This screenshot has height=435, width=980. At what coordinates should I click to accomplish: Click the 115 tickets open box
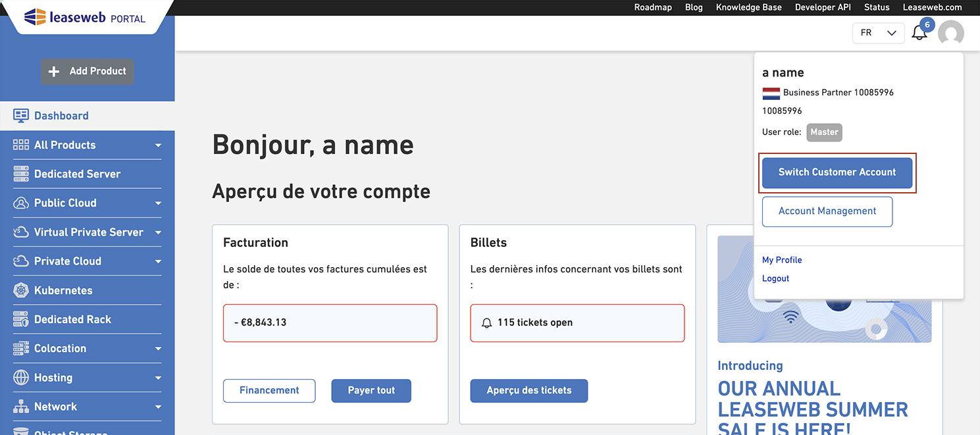[x=578, y=323]
